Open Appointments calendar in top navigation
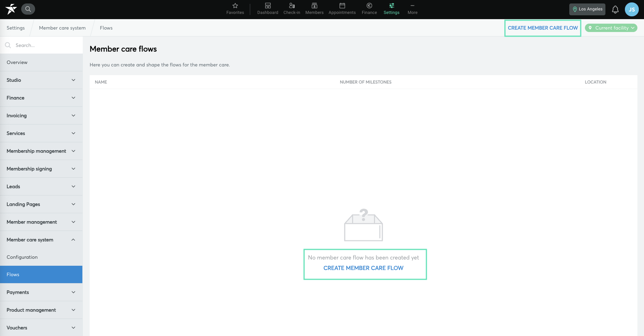This screenshot has width=644, height=336. [x=342, y=9]
